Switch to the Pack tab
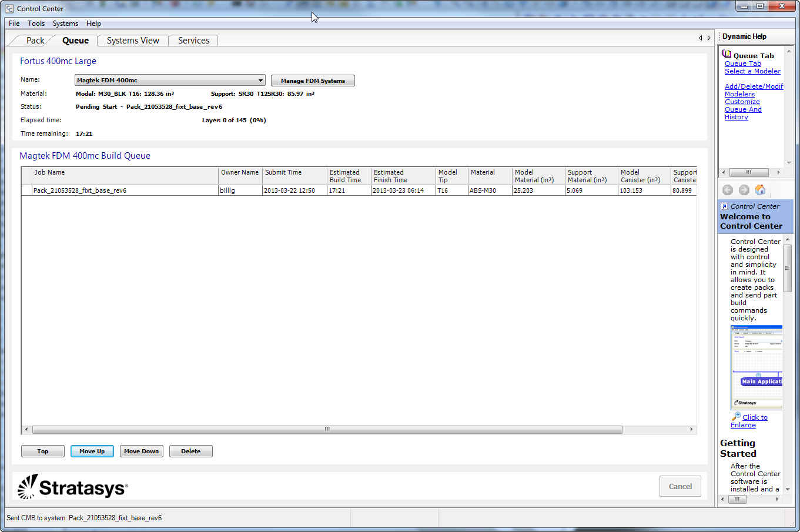800x532 pixels. click(35, 41)
